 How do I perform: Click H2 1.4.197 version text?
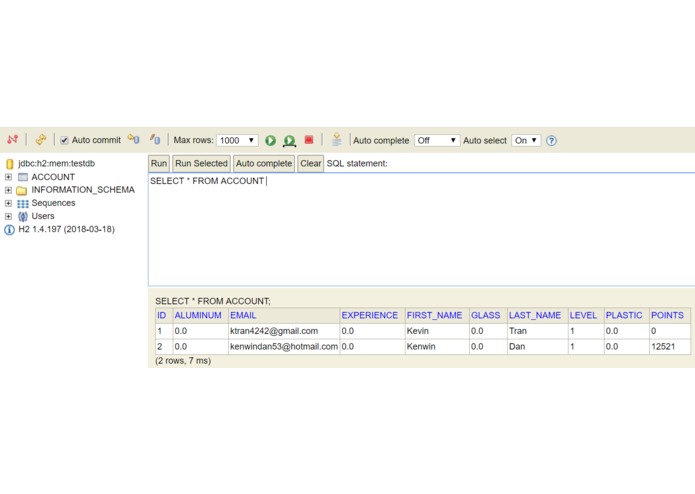[66, 229]
